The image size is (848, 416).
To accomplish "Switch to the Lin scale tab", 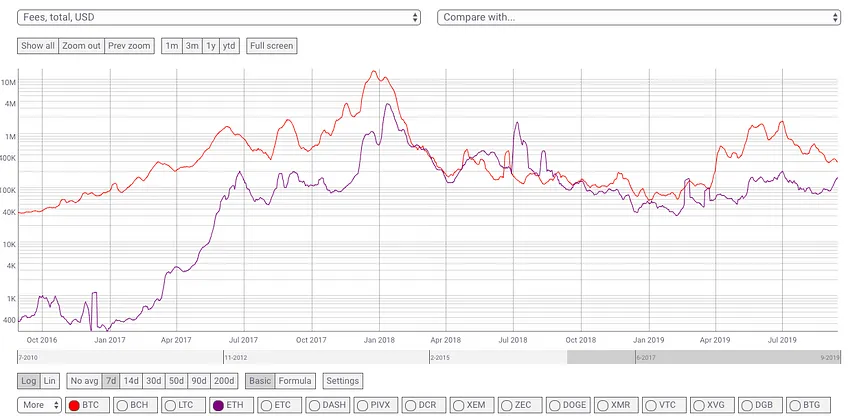I will pyautogui.click(x=49, y=381).
